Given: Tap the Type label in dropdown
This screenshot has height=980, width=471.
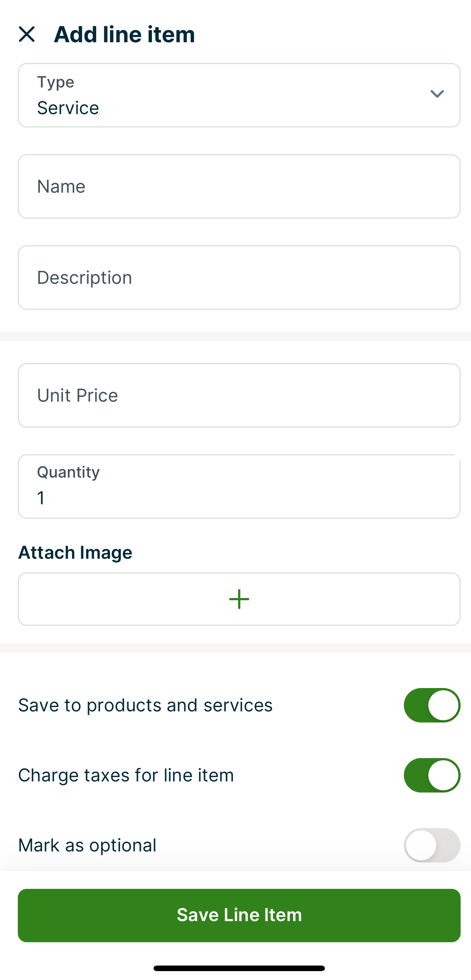Looking at the screenshot, I should pyautogui.click(x=56, y=82).
